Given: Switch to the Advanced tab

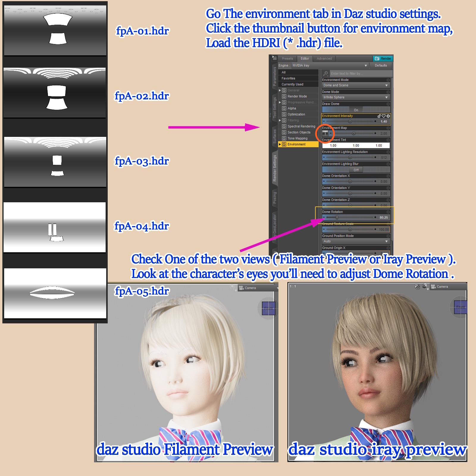Looking at the screenshot, I should (324, 59).
